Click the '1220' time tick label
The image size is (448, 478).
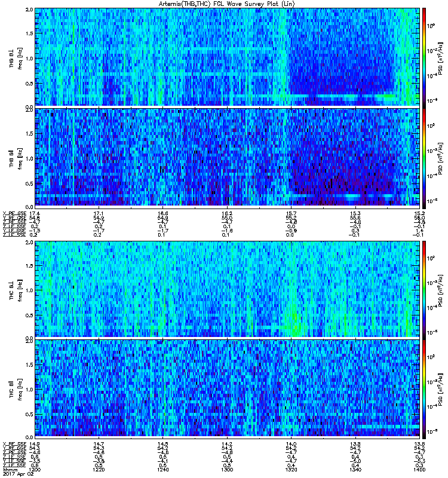pos(99,470)
